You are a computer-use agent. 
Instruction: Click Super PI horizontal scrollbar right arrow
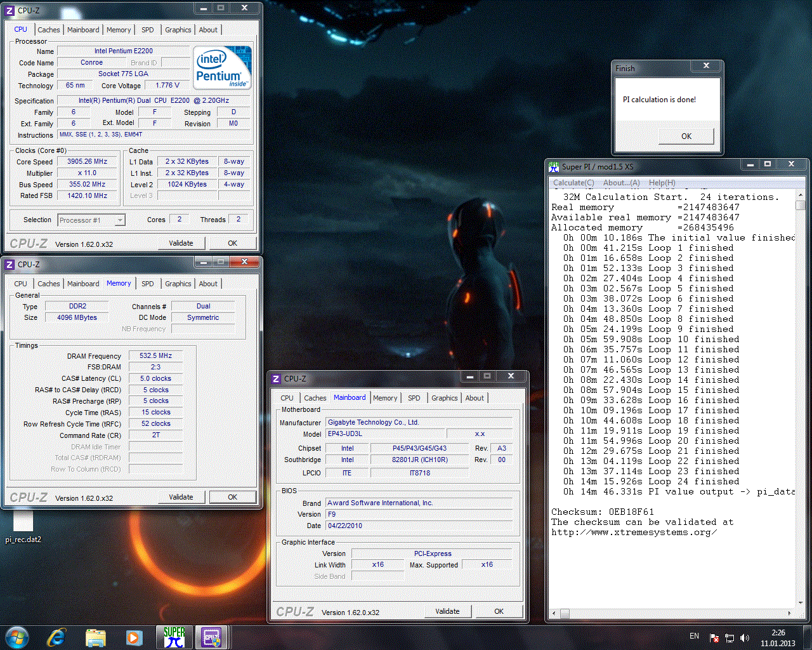coord(789,613)
